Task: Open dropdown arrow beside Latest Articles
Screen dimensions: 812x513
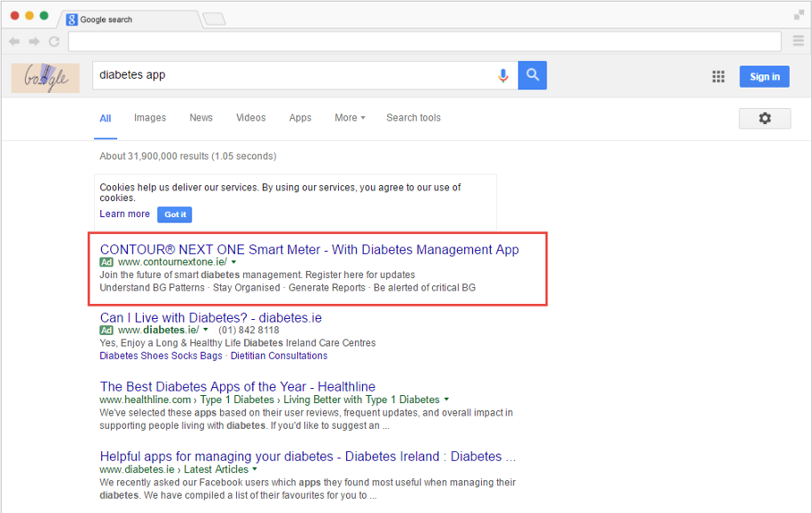Action: [x=254, y=469]
